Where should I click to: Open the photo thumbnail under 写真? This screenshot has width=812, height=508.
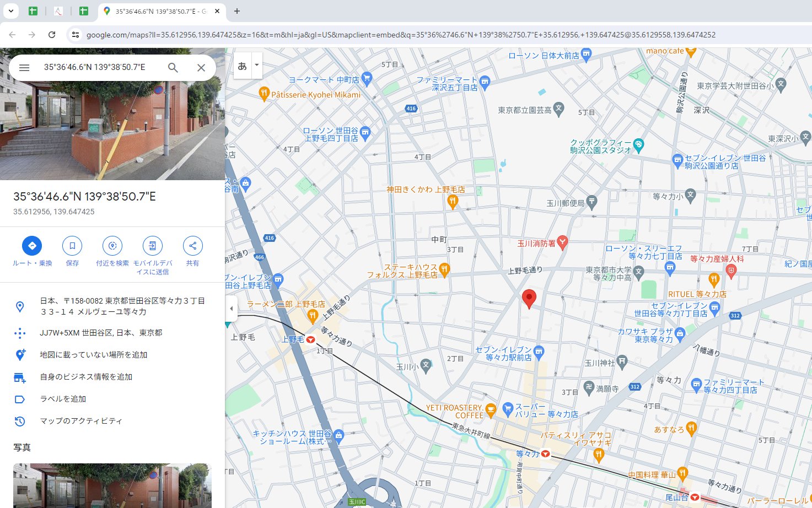[x=112, y=485]
